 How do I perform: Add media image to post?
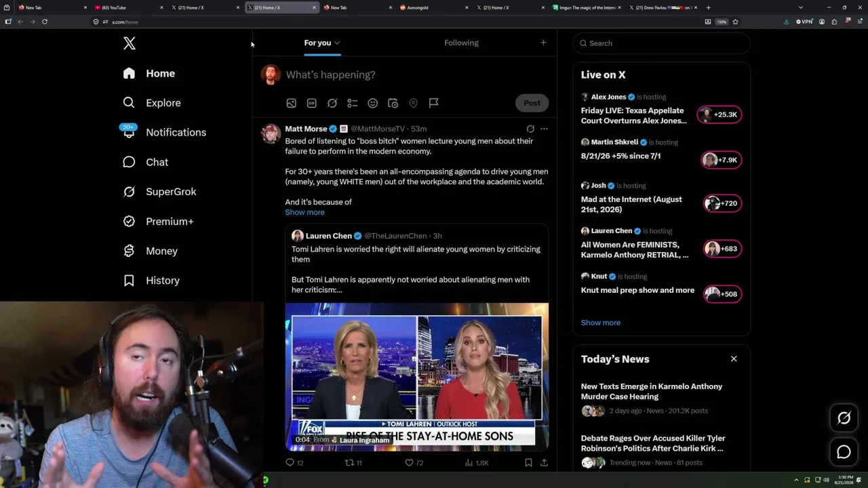click(291, 103)
